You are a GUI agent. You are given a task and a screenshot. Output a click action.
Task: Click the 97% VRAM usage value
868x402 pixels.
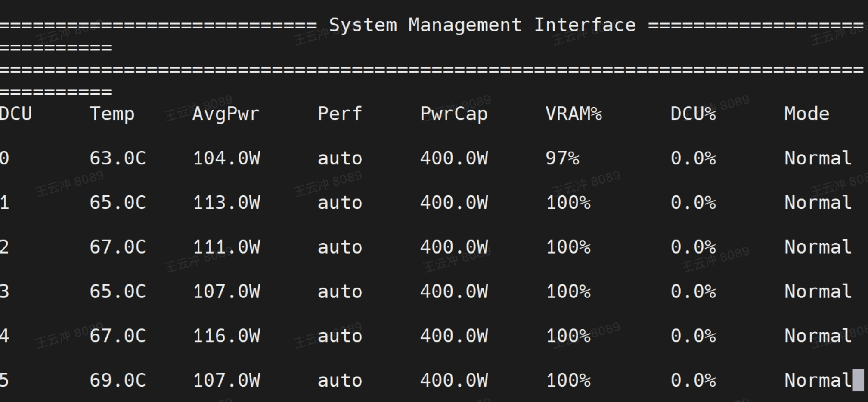[562, 158]
